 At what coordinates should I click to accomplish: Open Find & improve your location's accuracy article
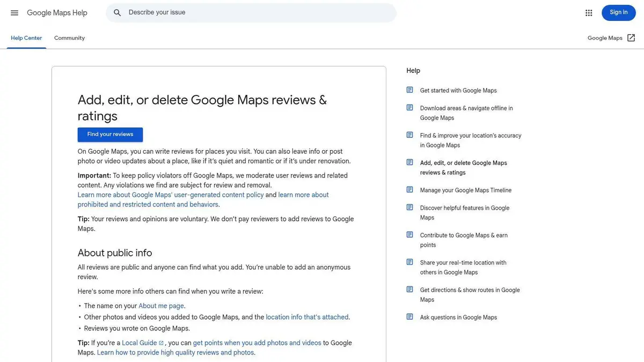(471, 141)
